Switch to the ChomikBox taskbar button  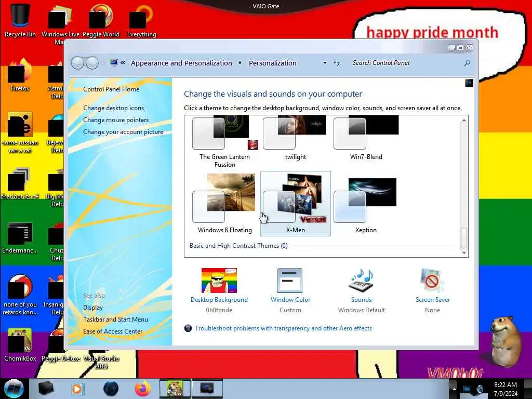coord(175,389)
